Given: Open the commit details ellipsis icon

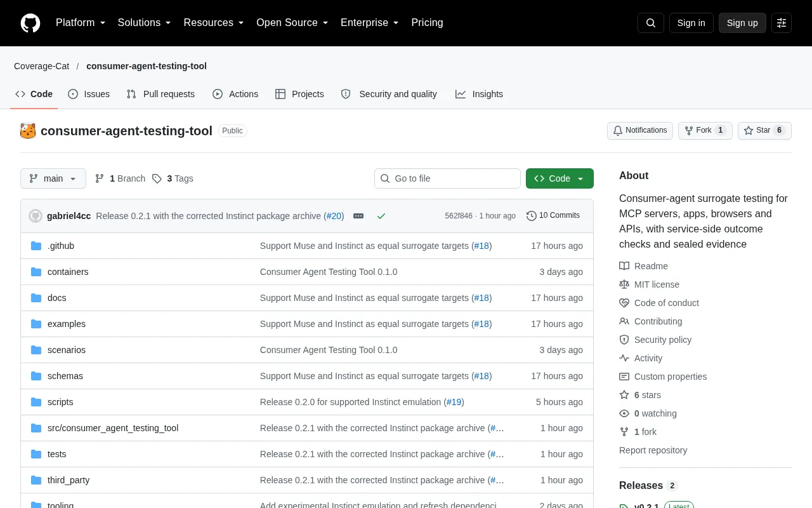Looking at the screenshot, I should tap(358, 216).
